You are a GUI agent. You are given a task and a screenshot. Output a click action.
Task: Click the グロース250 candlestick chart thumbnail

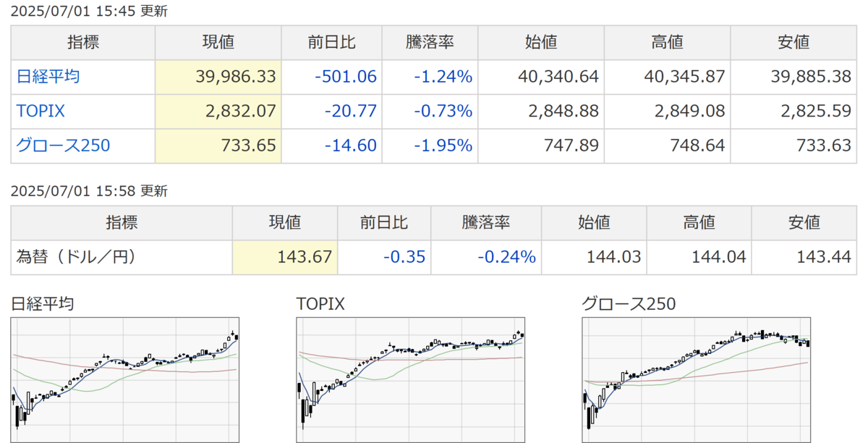pos(696,380)
